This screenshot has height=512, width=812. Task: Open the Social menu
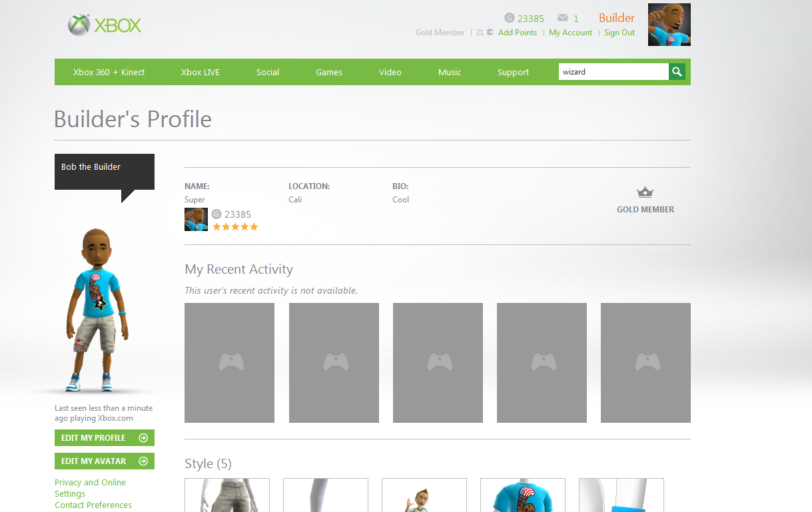268,72
